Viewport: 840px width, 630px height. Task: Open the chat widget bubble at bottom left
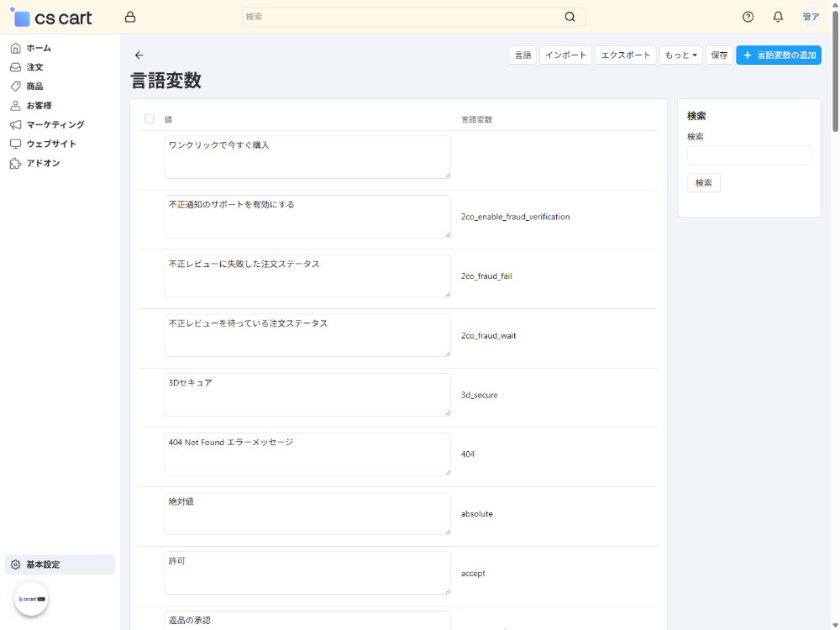[31, 598]
